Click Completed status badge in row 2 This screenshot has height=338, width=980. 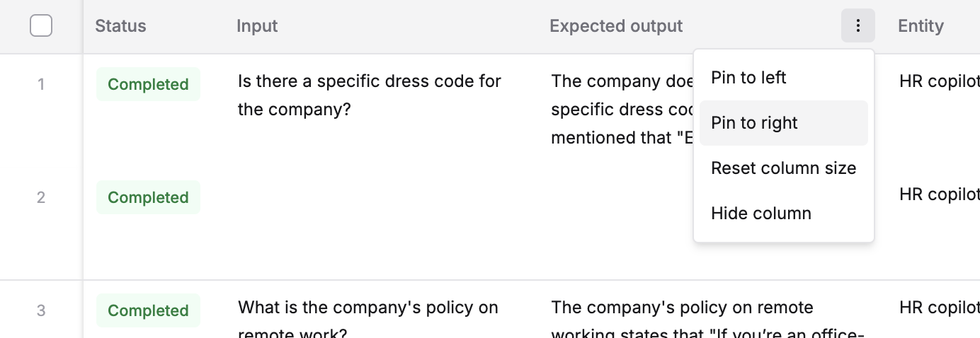click(148, 197)
